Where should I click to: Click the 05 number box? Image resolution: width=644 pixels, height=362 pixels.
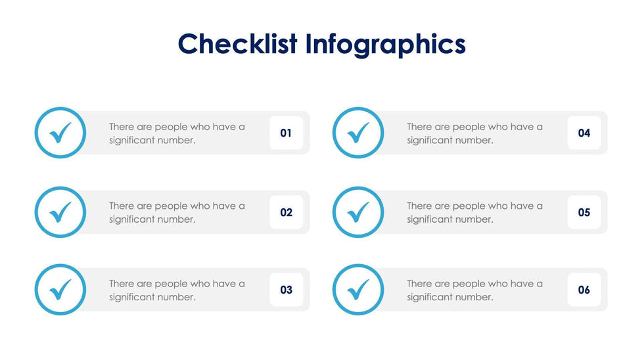pyautogui.click(x=584, y=212)
